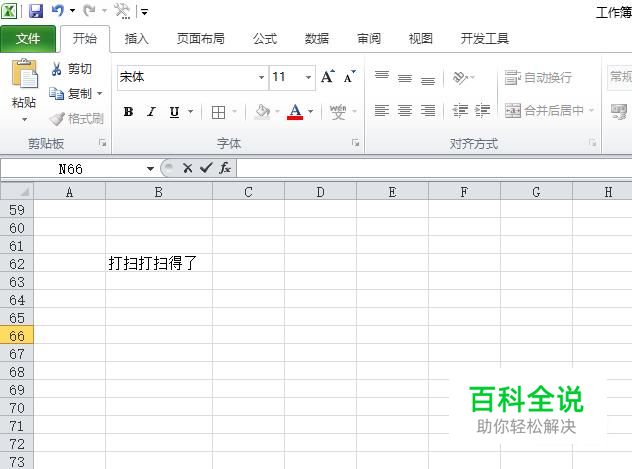Toggle Italic formatting
632x469 pixels.
coord(152,112)
